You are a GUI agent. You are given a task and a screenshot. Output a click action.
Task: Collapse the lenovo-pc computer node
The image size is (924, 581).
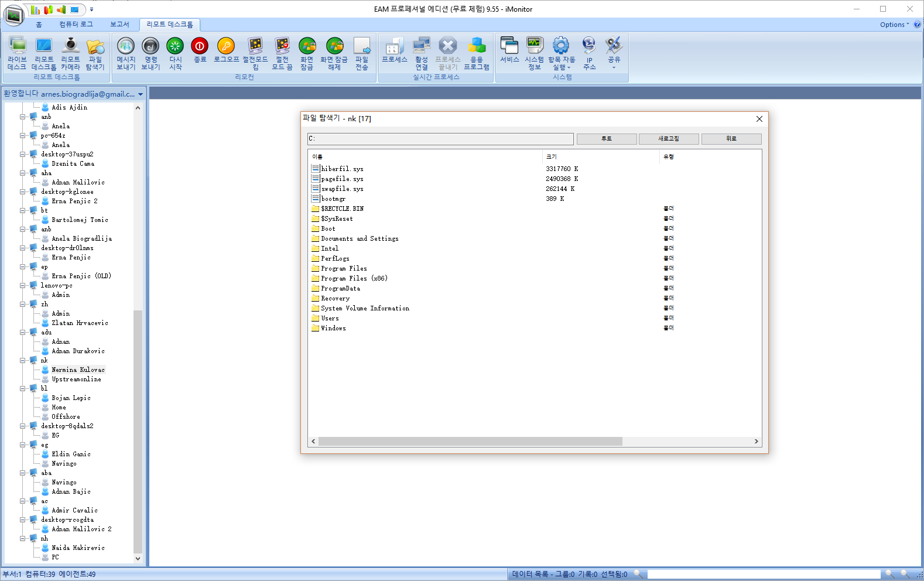tap(22, 285)
